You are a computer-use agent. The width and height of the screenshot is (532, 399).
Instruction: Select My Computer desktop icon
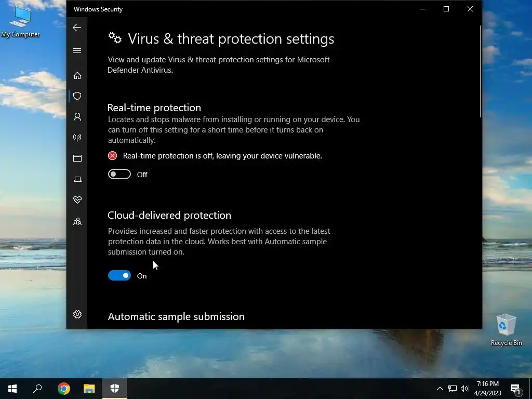(x=20, y=21)
